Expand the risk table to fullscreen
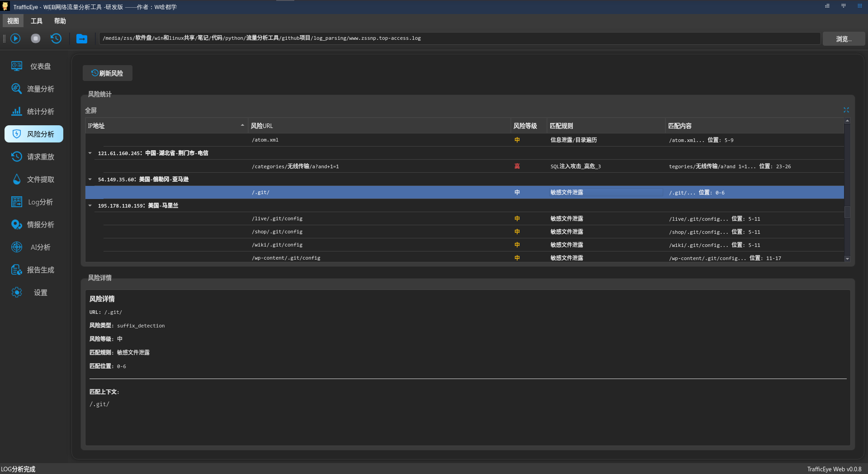Image resolution: width=868 pixels, height=474 pixels. pyautogui.click(x=846, y=110)
